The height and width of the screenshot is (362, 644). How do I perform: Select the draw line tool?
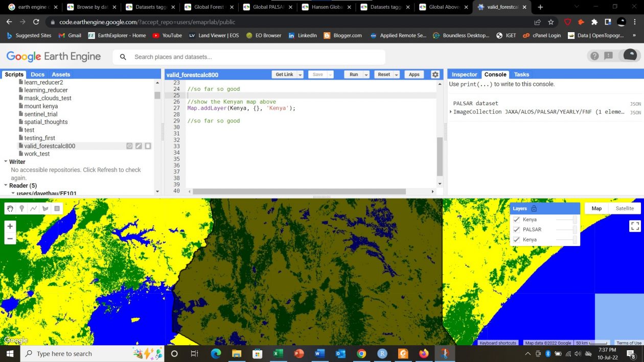click(x=34, y=208)
